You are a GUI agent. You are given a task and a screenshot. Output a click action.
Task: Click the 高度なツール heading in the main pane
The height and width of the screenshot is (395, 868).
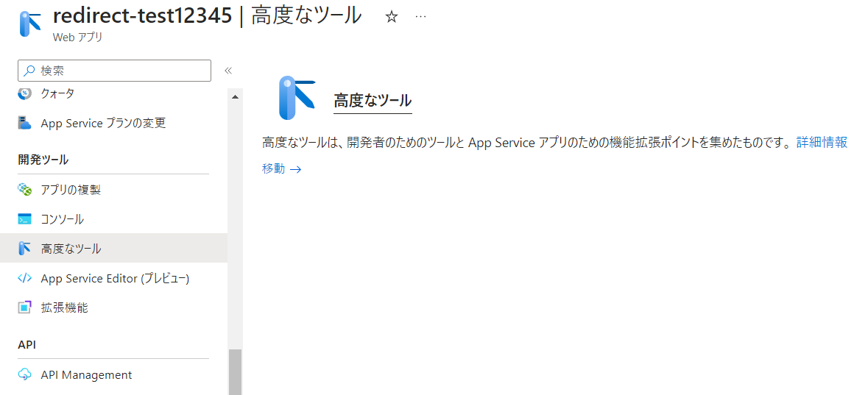click(x=373, y=101)
